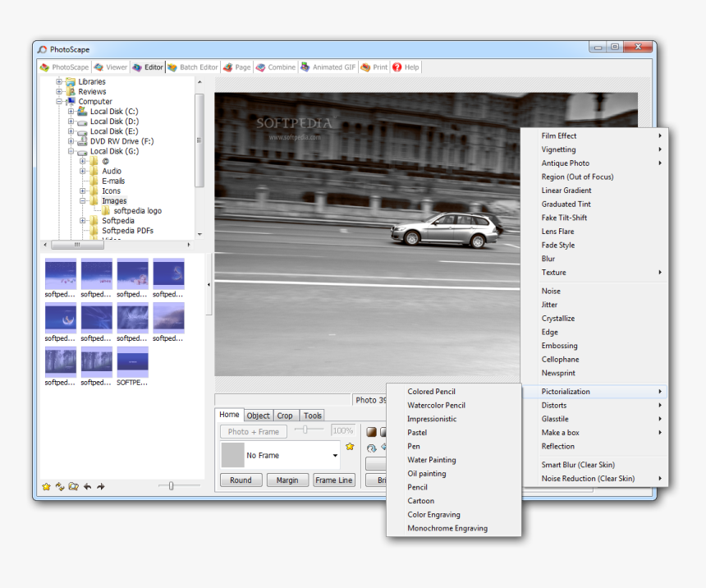706x588 pixels.
Task: Open the Animated GIF tool
Action: tap(328, 67)
